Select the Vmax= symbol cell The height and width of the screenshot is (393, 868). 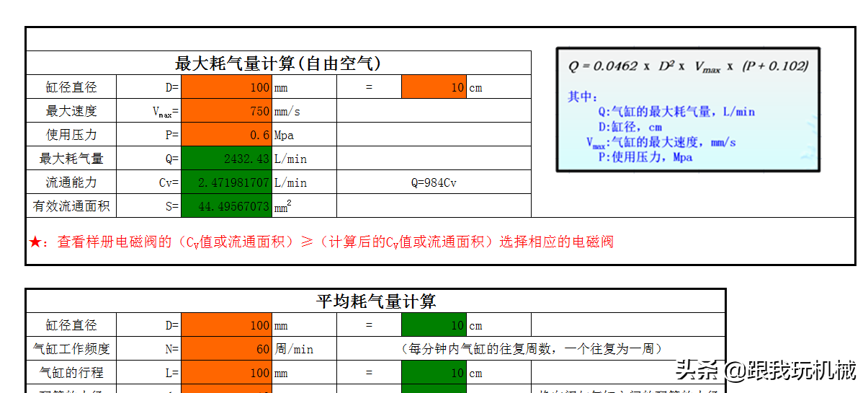[149, 111]
